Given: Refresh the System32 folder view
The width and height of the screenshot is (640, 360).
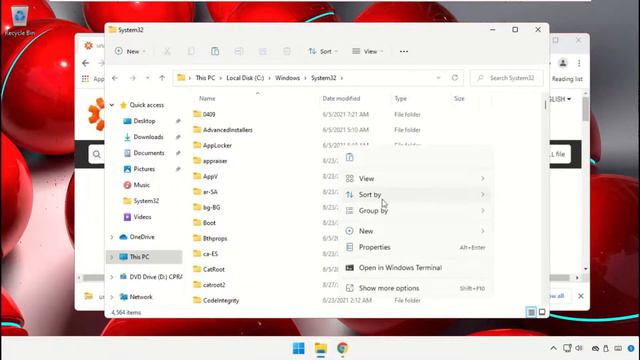Looking at the screenshot, I should pyautogui.click(x=455, y=78).
